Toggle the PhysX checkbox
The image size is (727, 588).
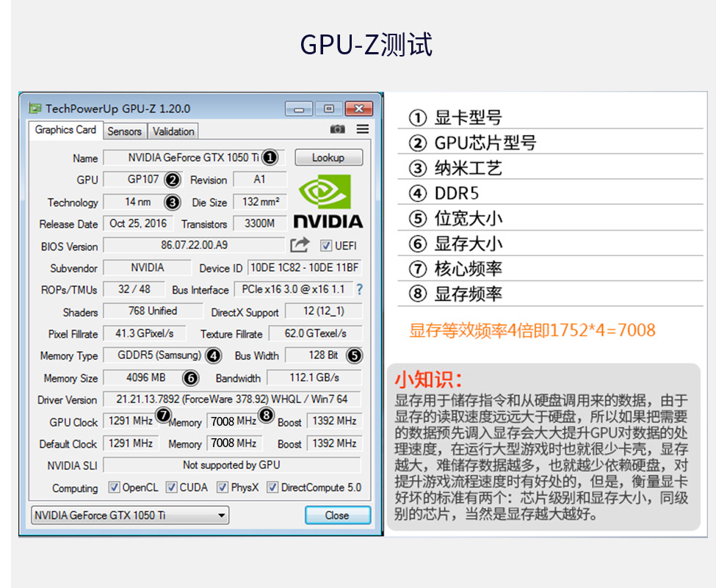tap(223, 487)
